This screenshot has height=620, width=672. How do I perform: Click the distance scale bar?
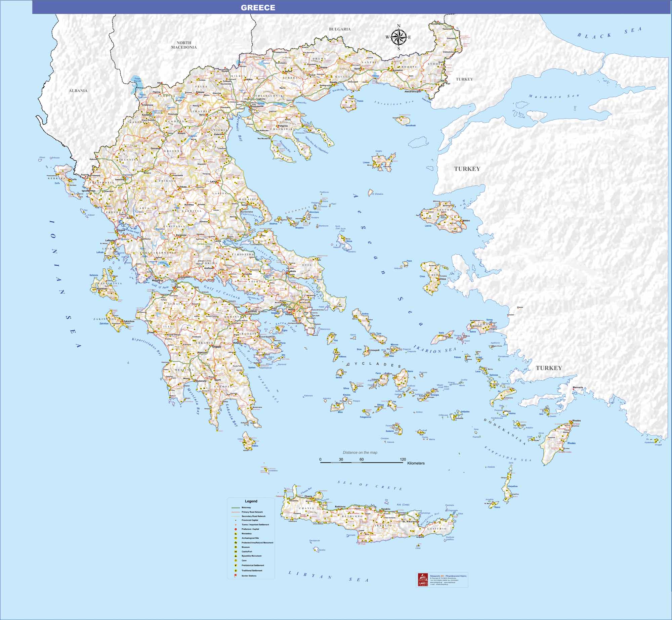click(x=362, y=462)
